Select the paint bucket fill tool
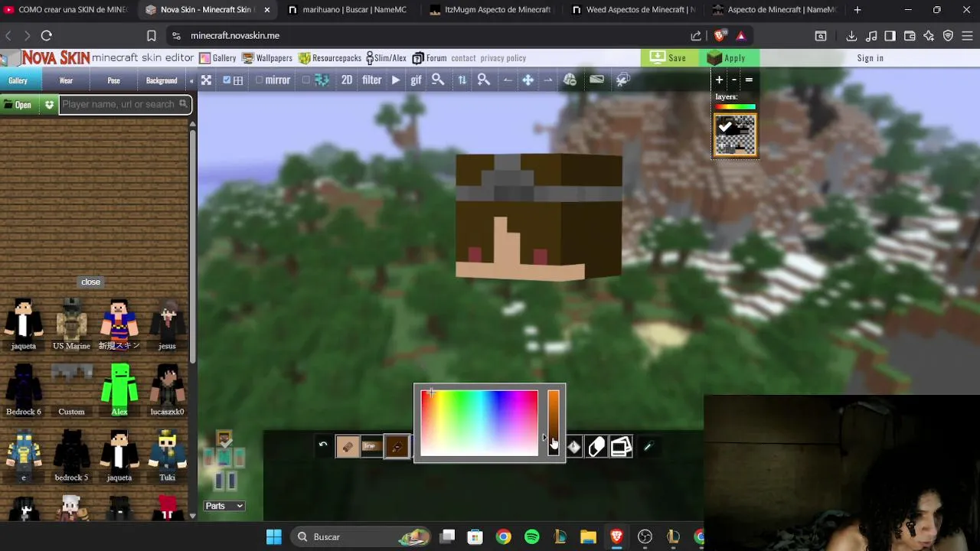The height and width of the screenshot is (551, 980). [x=574, y=447]
